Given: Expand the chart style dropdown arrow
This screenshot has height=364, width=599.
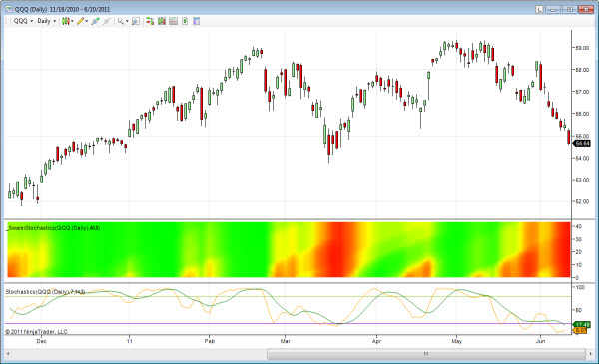Looking at the screenshot, I should click(x=72, y=21).
